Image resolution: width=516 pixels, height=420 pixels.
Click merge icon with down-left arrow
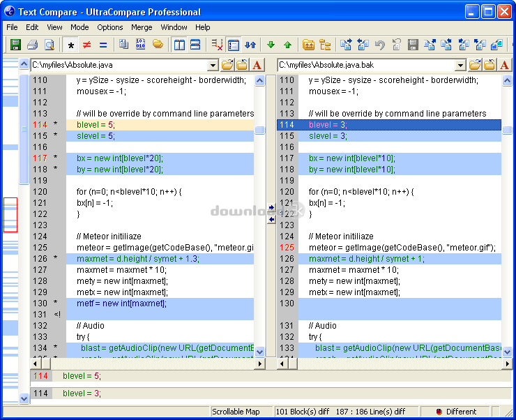coord(463,45)
